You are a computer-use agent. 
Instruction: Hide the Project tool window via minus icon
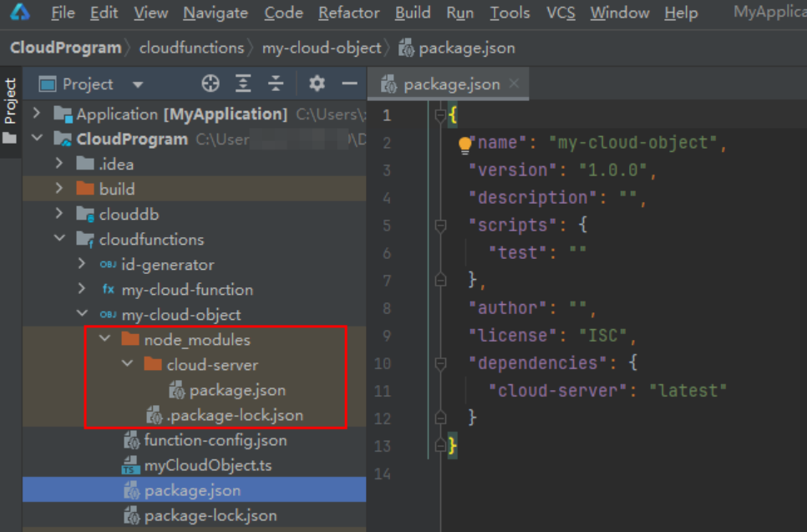click(x=350, y=84)
